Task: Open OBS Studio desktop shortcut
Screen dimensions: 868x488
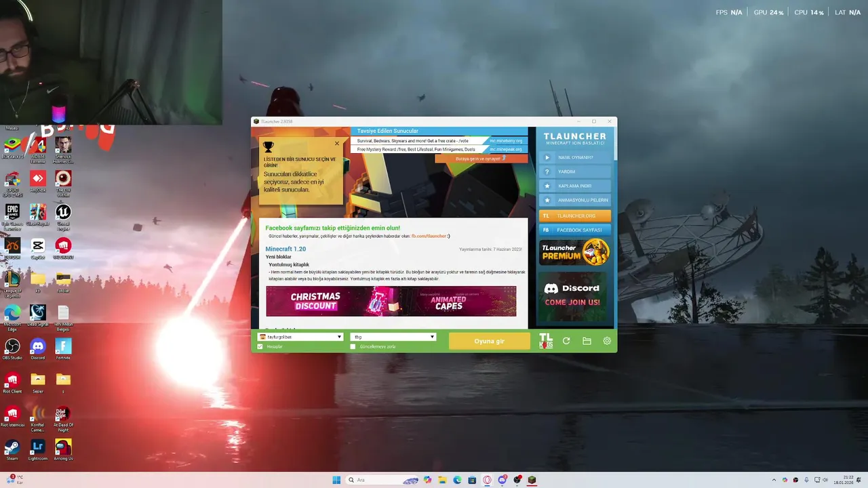Action: (x=12, y=350)
